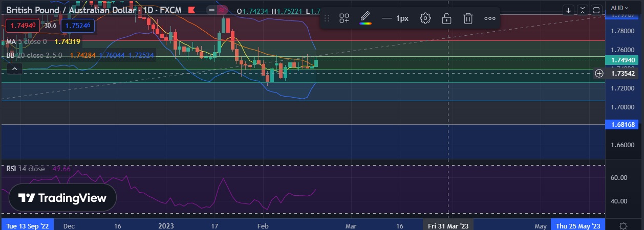
Task: Collapse the indicator legend chevron
Action: point(14,68)
